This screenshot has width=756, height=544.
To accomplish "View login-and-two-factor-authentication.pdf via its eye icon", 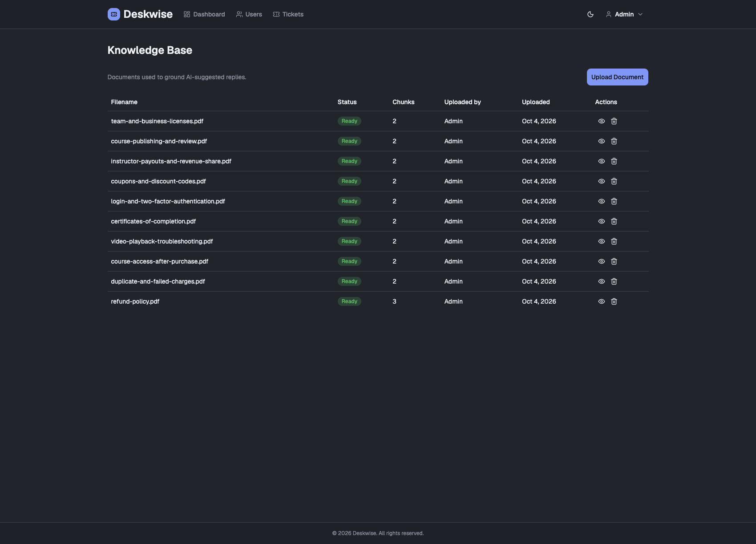I will click(602, 201).
